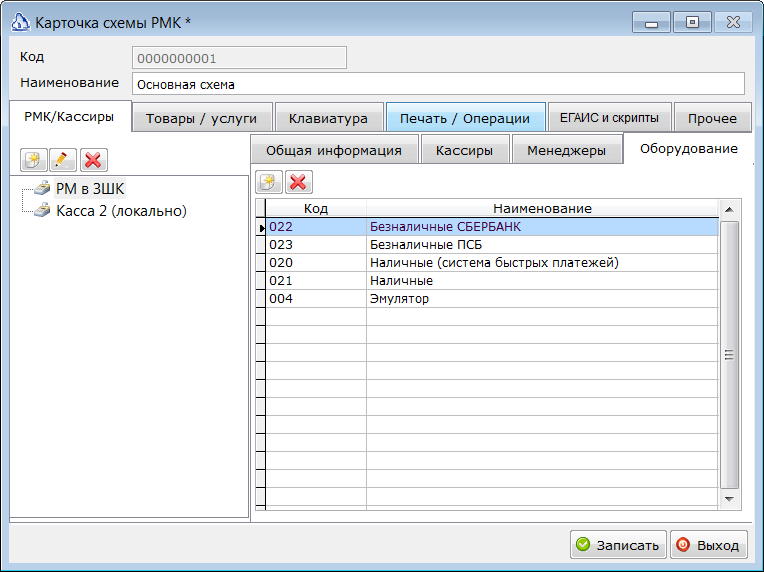Screen dimensions: 764x572
Task: Click the row indicator arrow beside 022
Action: coord(261,227)
